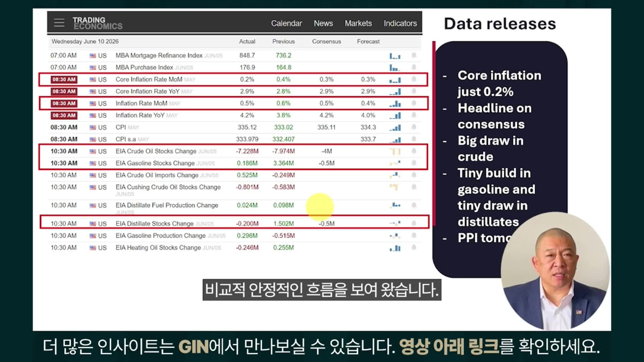This screenshot has width=644, height=362.
Task: Open Core Inflation Rate MoM link
Action: (149, 79)
